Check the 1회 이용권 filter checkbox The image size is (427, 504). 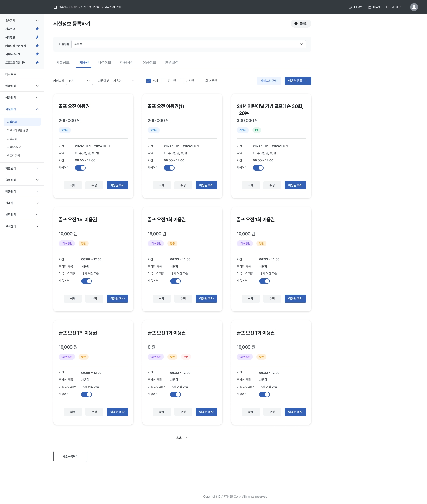point(200,81)
